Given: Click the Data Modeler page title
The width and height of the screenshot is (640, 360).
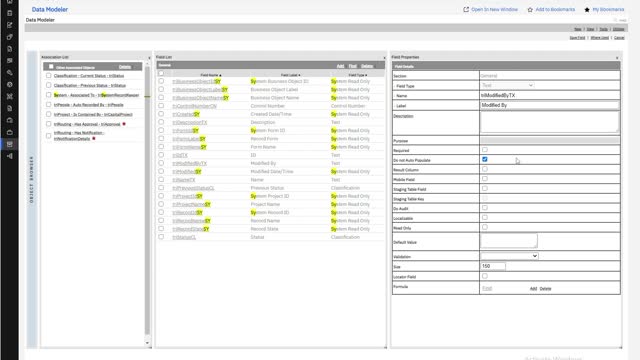Looking at the screenshot, I should [x=50, y=9].
